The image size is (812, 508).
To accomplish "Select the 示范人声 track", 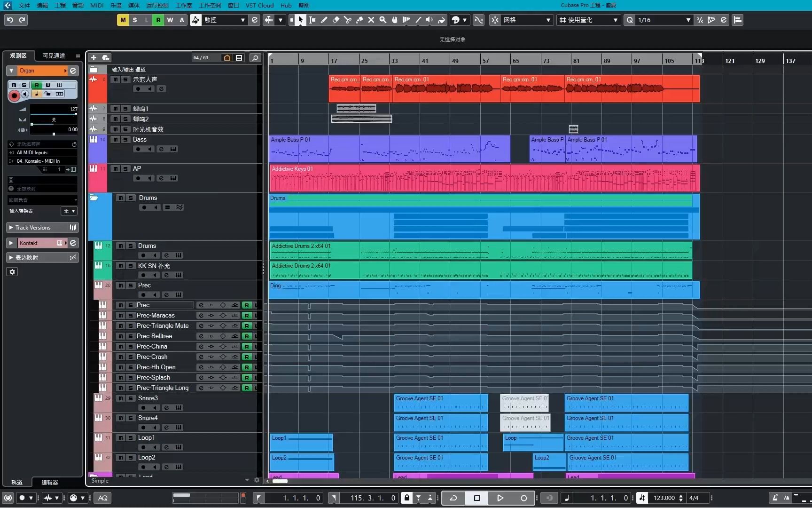I will [x=145, y=79].
